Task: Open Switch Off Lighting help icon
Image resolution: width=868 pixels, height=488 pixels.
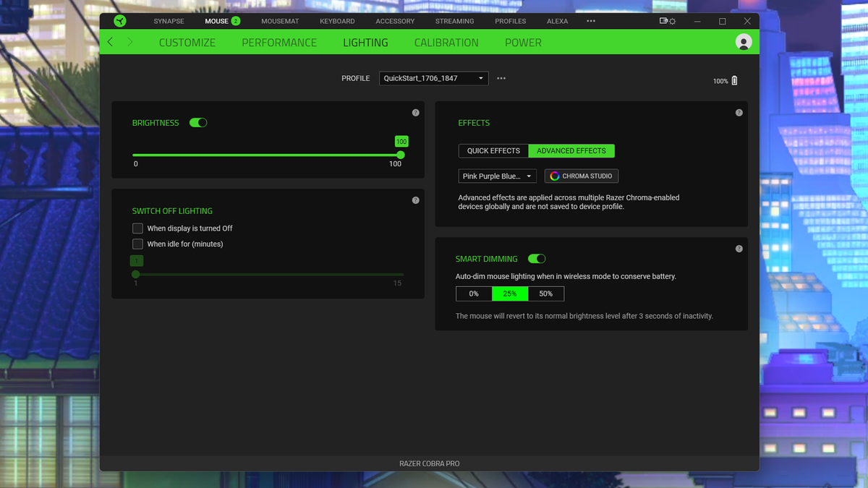Action: coord(415,200)
